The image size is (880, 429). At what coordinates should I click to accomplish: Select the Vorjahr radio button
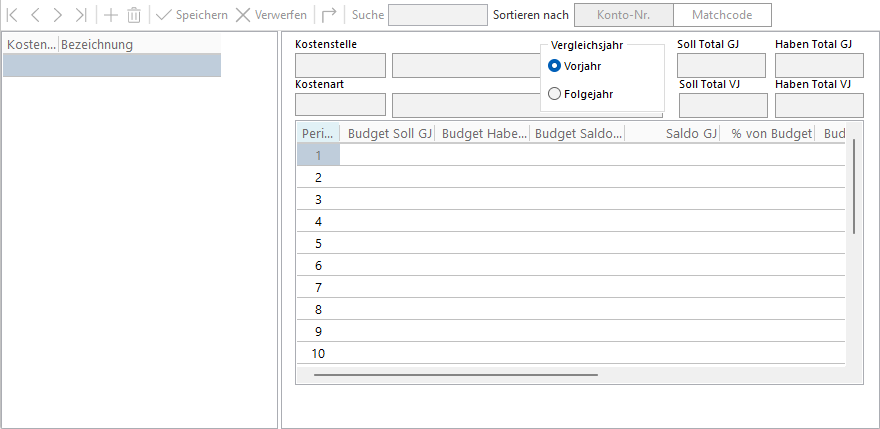click(555, 66)
